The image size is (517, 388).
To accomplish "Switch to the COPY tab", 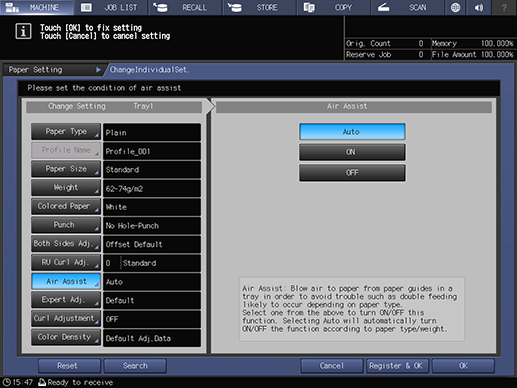I will point(334,7).
